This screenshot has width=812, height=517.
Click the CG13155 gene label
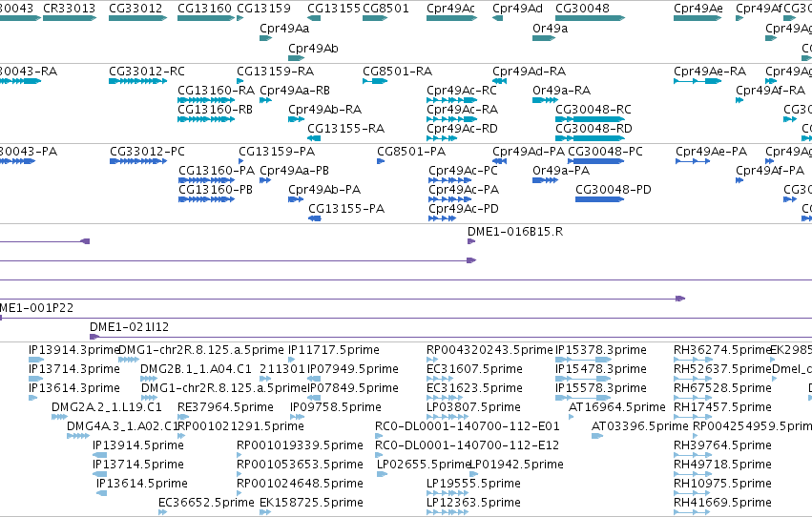pyautogui.click(x=334, y=9)
